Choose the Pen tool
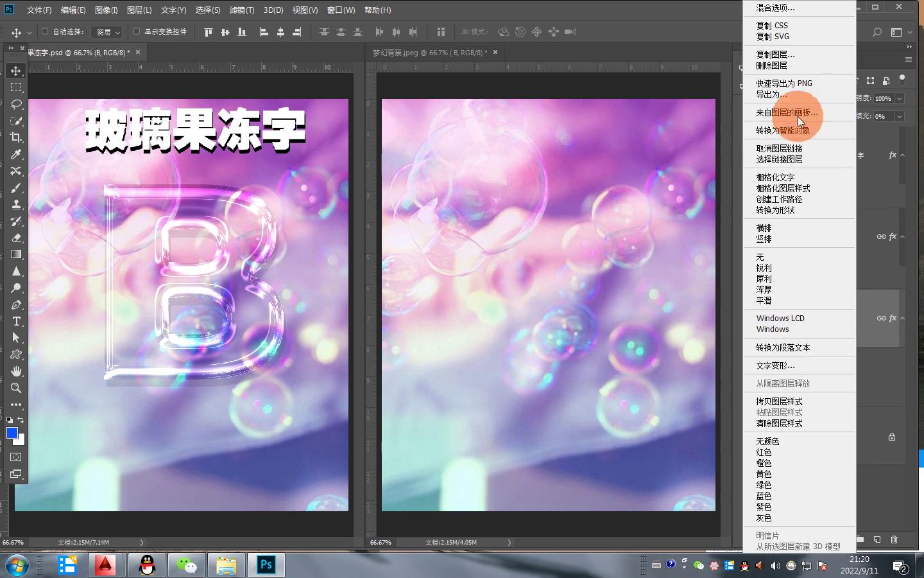This screenshot has width=924, height=578. (x=16, y=304)
